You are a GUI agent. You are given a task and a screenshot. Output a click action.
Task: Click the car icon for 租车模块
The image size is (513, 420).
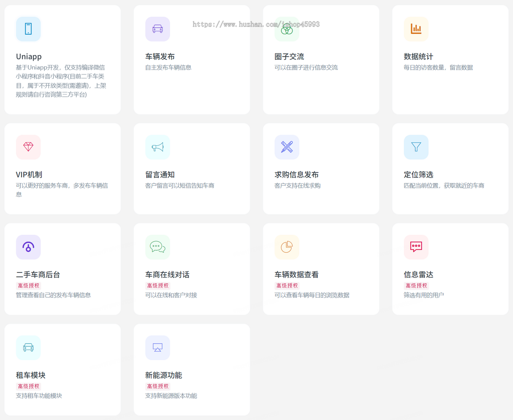click(x=28, y=348)
